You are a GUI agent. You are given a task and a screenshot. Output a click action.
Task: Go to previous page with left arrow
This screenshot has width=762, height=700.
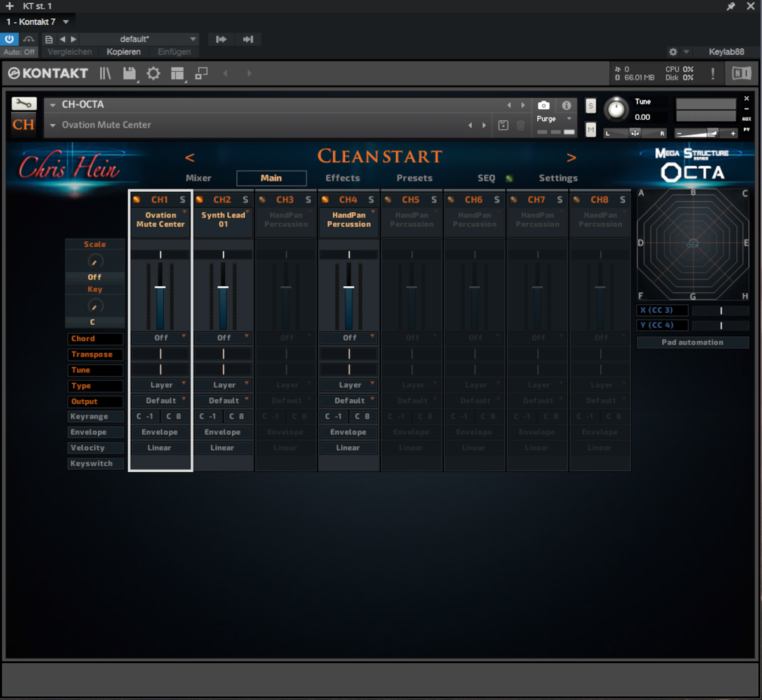189,157
